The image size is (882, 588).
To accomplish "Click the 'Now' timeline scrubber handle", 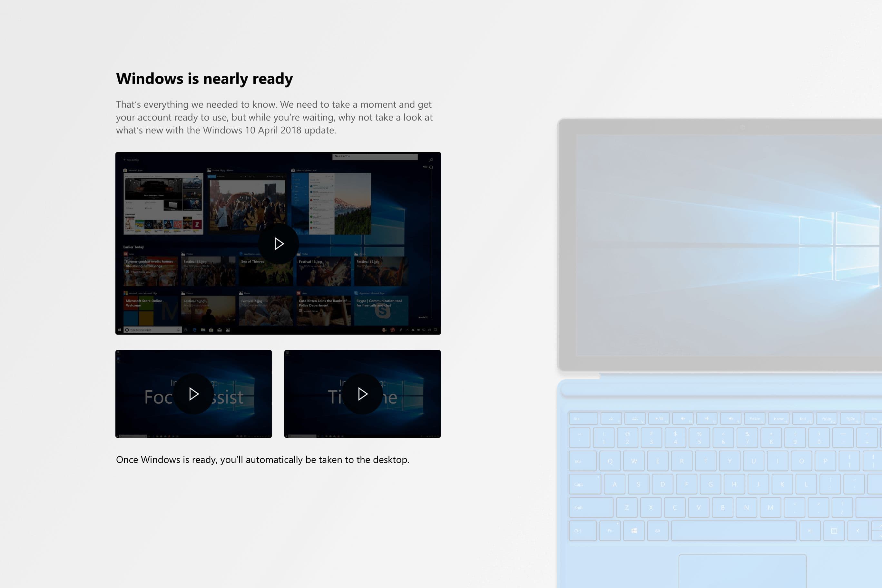I will 431,167.
